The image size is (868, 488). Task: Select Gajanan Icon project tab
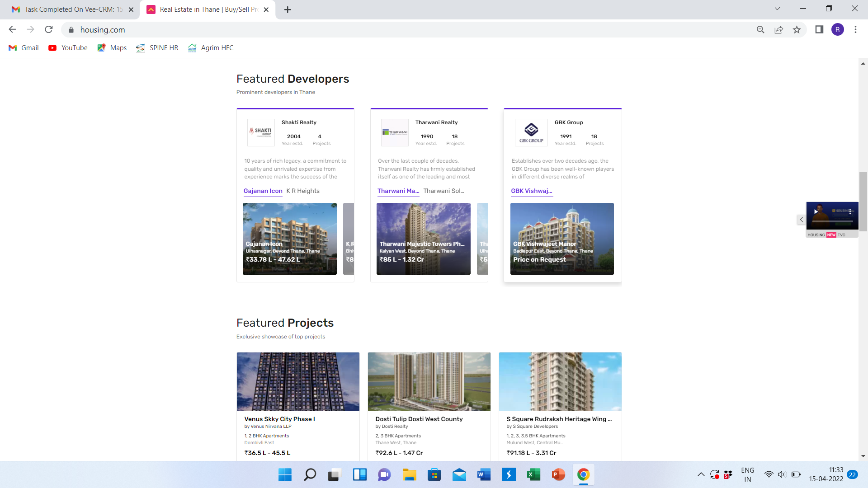click(263, 191)
